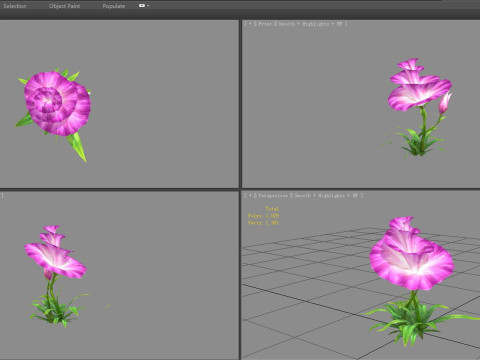
Task: Open the Front view label menu
Action: 265,24
